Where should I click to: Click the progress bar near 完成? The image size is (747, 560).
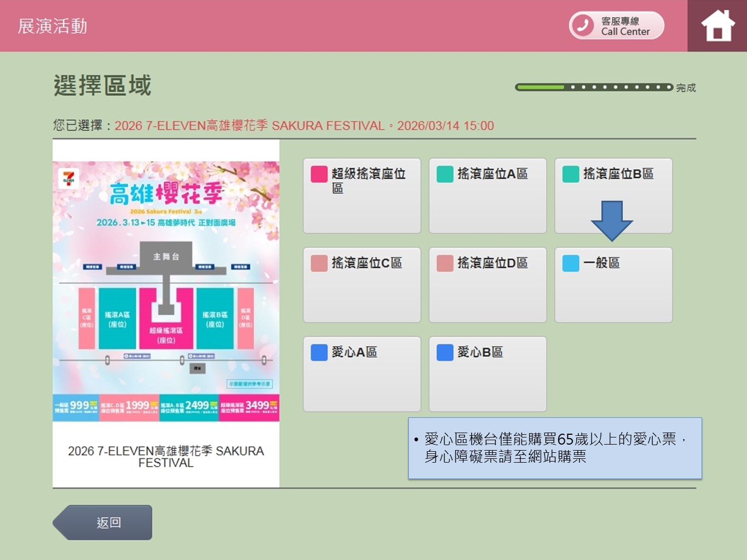pos(594,87)
